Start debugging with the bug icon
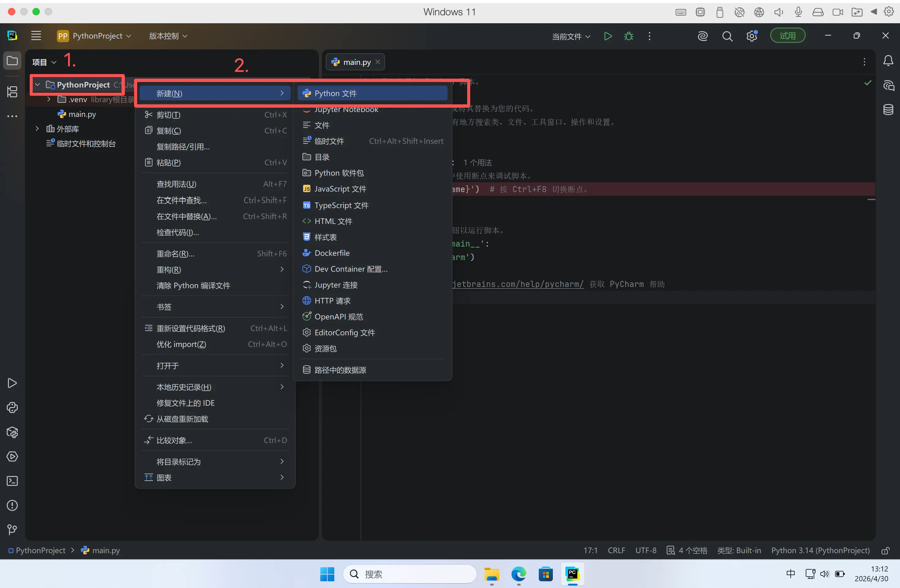 tap(628, 36)
